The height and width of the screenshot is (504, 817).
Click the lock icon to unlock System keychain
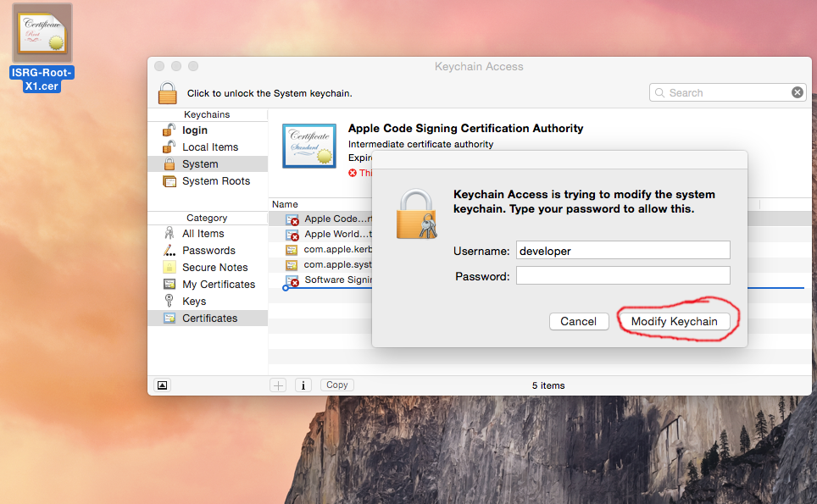(167, 93)
